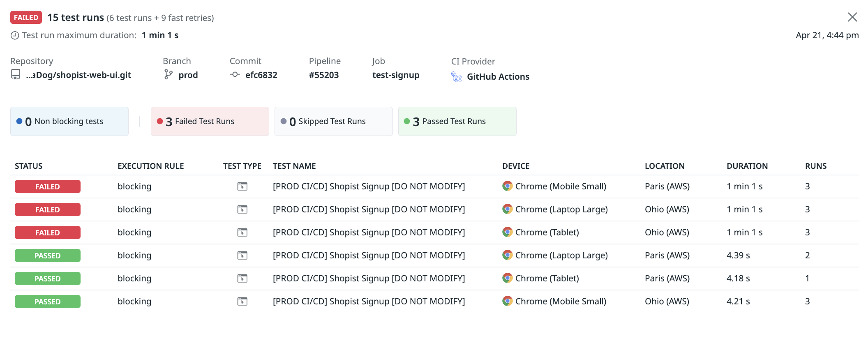The height and width of the screenshot is (359, 868).
Task: Close the test runs panel
Action: coord(852,17)
